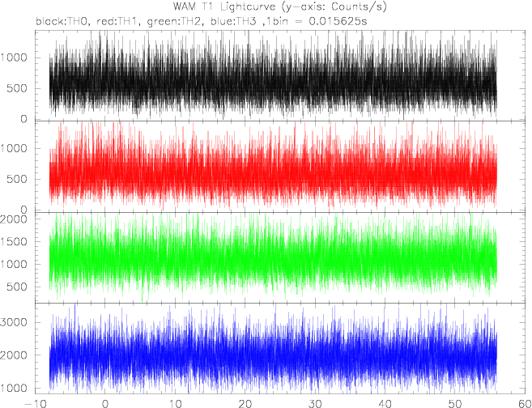Click the "60" x-axis tick label
Image resolution: width=532 pixels, height=408 pixels.
coord(525,404)
